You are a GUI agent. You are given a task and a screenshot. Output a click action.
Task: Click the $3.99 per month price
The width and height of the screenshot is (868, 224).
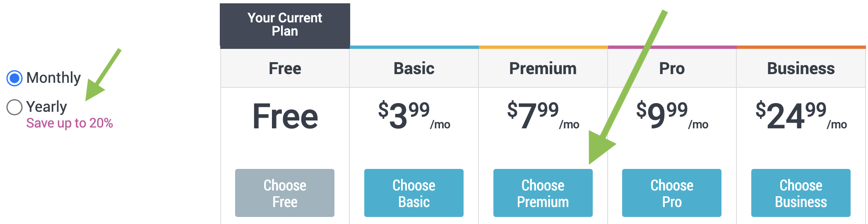[x=414, y=116]
